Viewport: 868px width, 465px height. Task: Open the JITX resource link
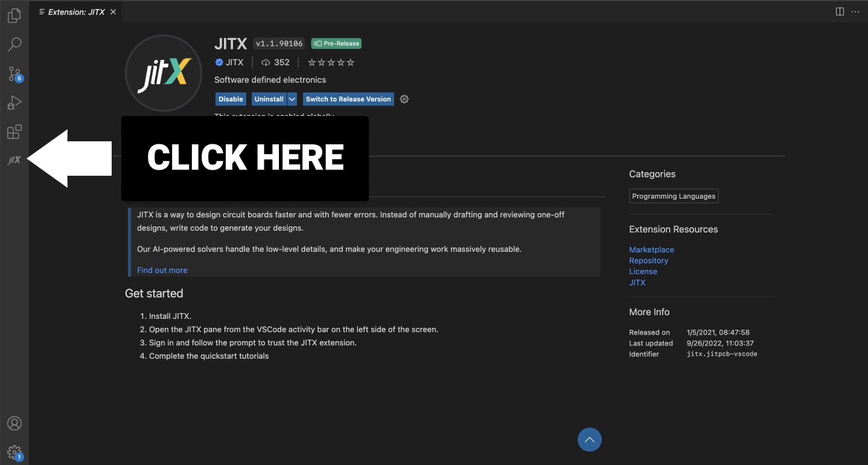coord(637,282)
